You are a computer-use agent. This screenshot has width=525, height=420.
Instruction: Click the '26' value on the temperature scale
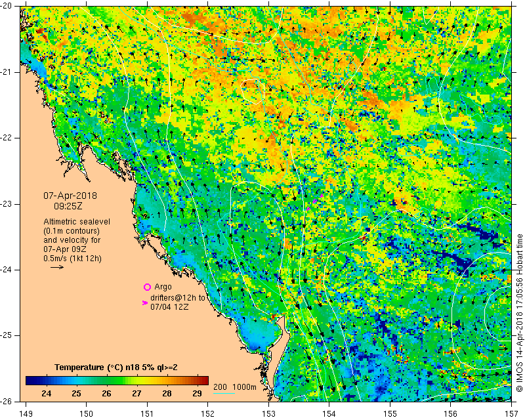tap(106, 394)
